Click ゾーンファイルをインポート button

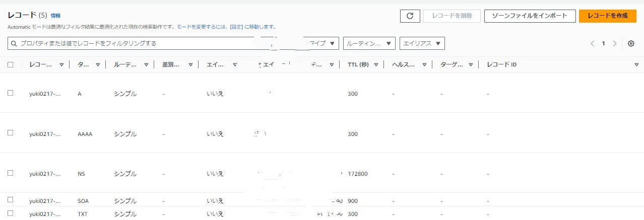(530, 16)
